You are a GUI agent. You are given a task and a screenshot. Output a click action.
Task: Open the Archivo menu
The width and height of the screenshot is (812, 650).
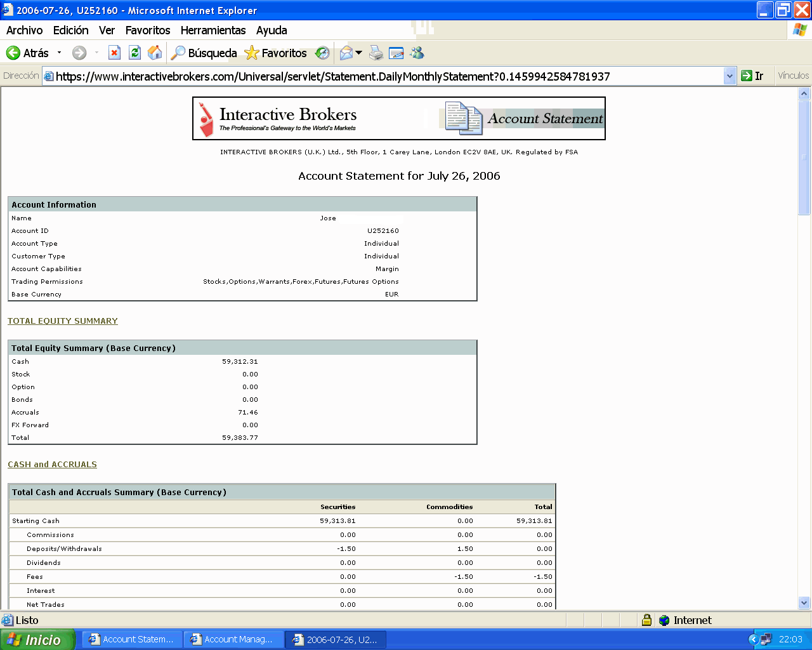pyautogui.click(x=24, y=30)
